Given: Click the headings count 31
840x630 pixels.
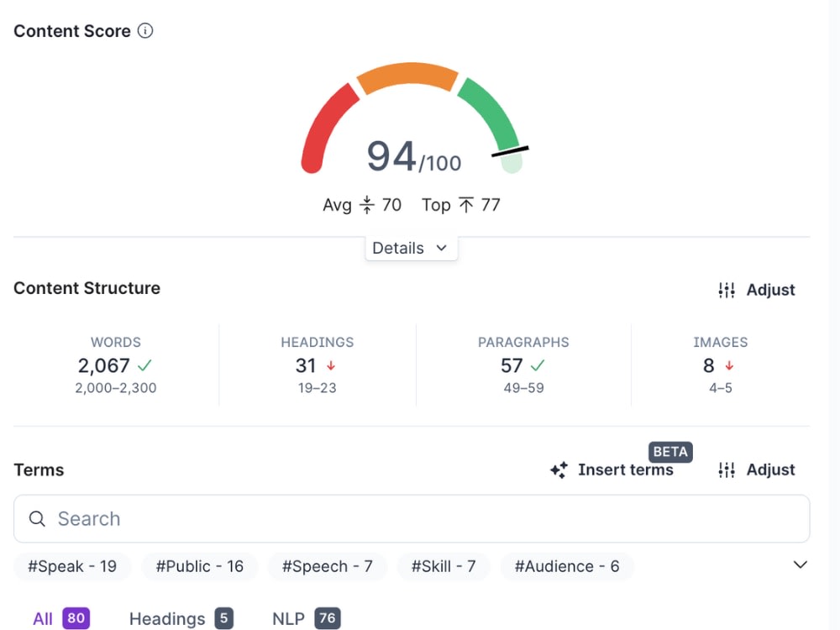Looking at the screenshot, I should coord(306,366).
